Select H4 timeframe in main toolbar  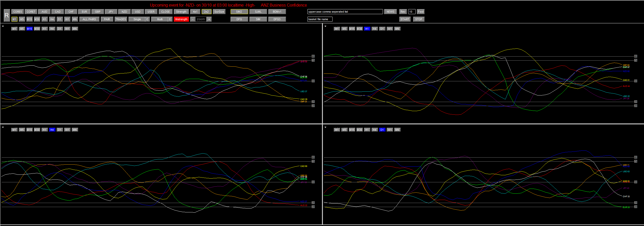52,19
